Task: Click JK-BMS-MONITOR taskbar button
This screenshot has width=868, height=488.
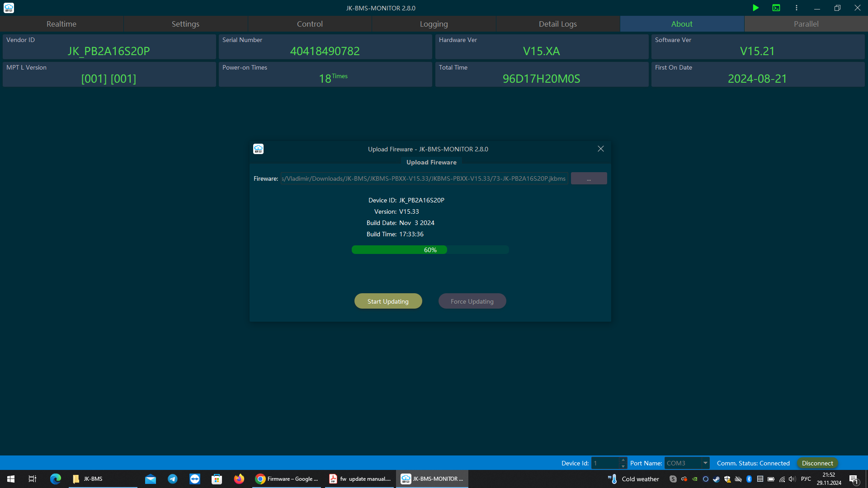Action: pyautogui.click(x=432, y=479)
